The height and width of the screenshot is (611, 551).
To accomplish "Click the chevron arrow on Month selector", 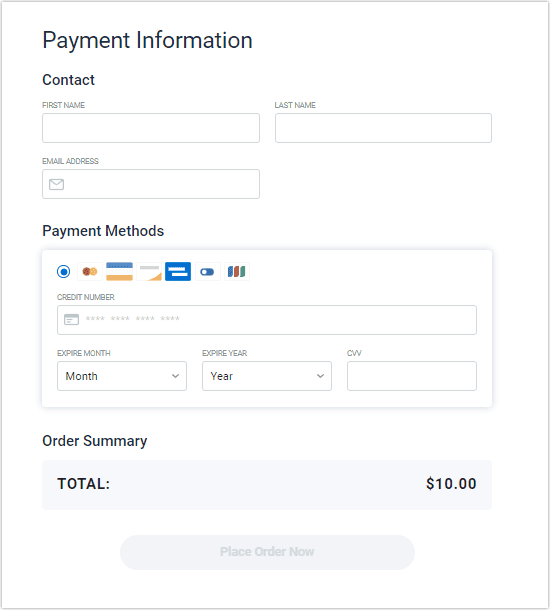I will (x=175, y=376).
